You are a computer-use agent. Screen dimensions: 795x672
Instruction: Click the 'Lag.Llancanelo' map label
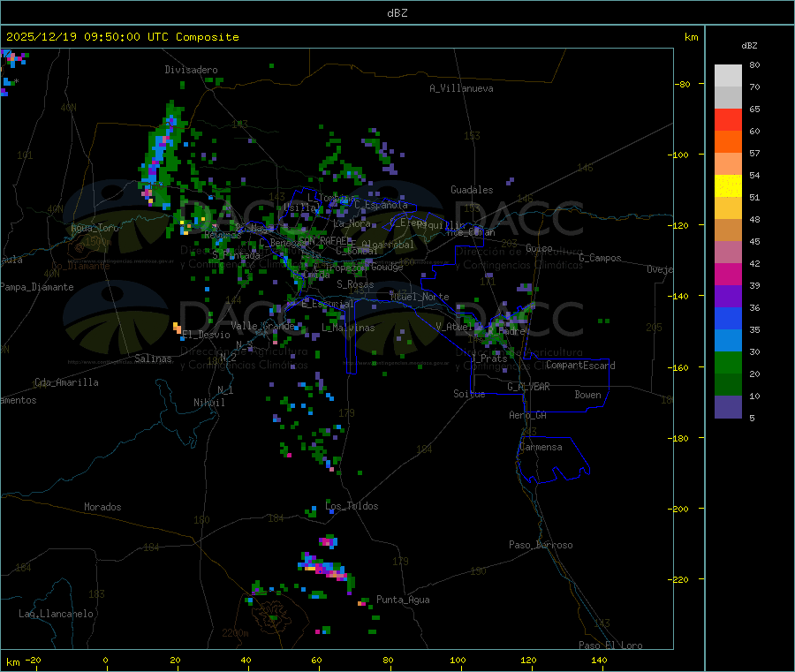pyautogui.click(x=56, y=614)
